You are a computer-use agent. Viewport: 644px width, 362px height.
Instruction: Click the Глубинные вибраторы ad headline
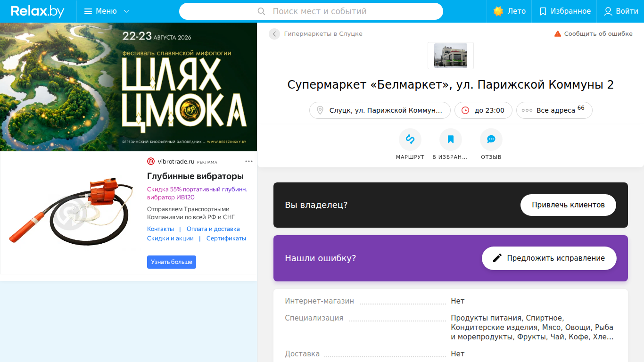195,176
